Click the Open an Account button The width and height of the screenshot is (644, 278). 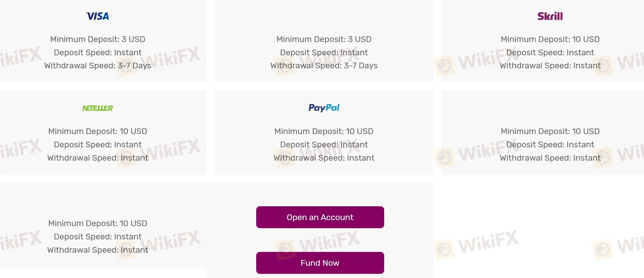tap(320, 217)
